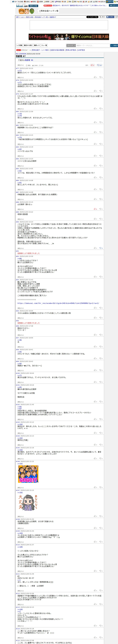Like post #78 with thumbs-up icon
Screen dimensions: 118x644
95,91
